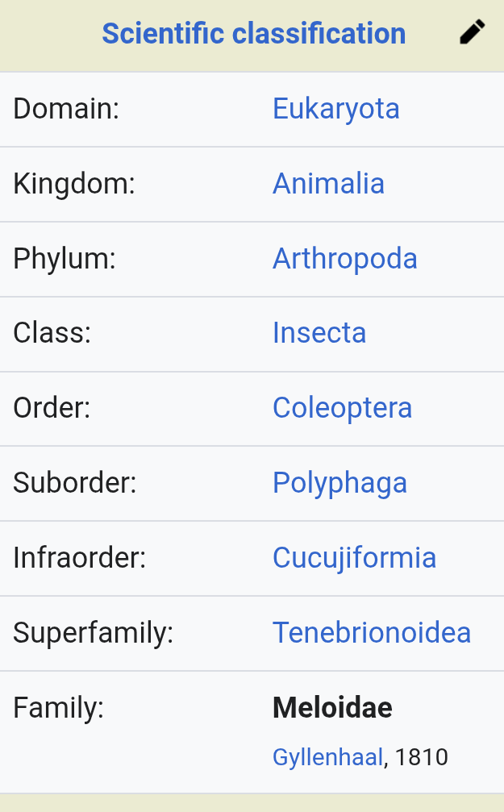The width and height of the screenshot is (504, 812).
Task: Click the Phylum row label
Action: pyautogui.click(x=65, y=258)
